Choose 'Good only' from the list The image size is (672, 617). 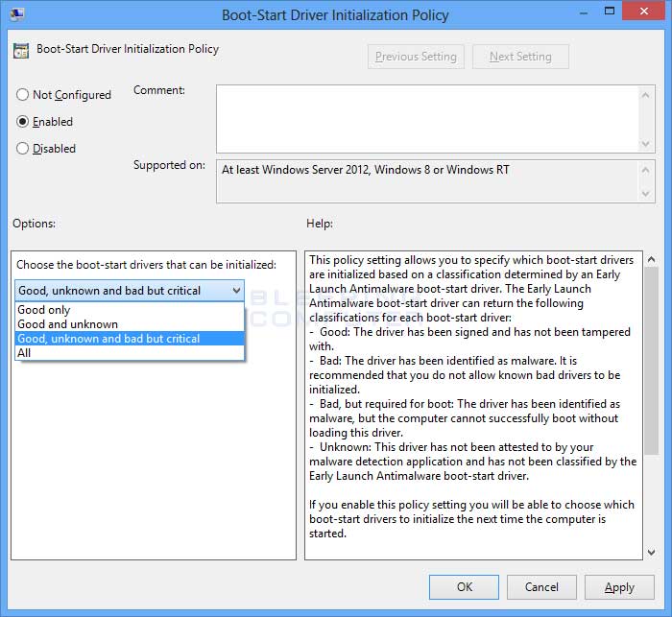point(130,310)
